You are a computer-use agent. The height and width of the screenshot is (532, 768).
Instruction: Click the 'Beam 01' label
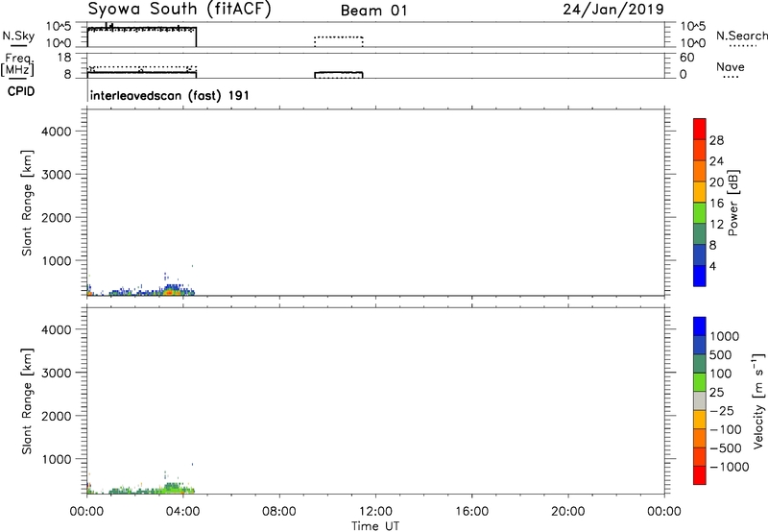373,11
